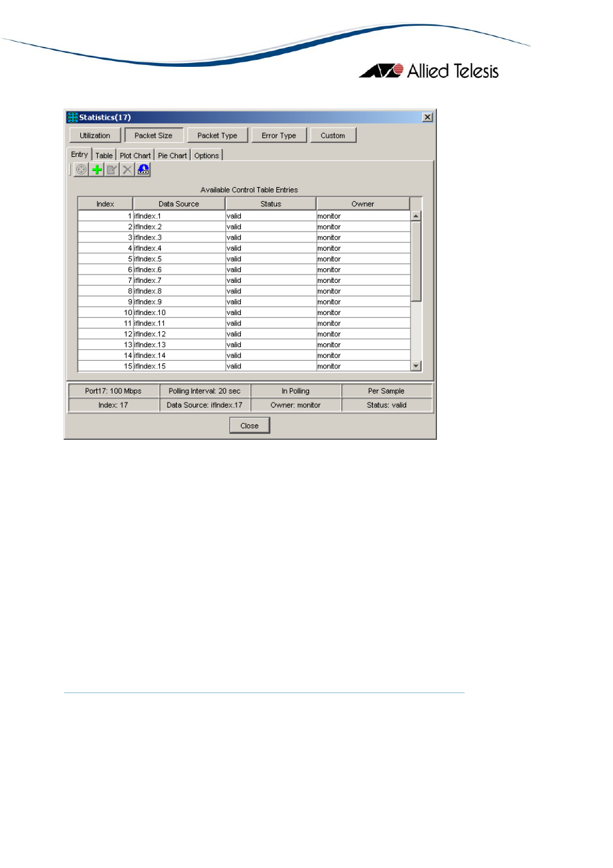
Task: Open the Plot Chart tab
Action: 135,156
